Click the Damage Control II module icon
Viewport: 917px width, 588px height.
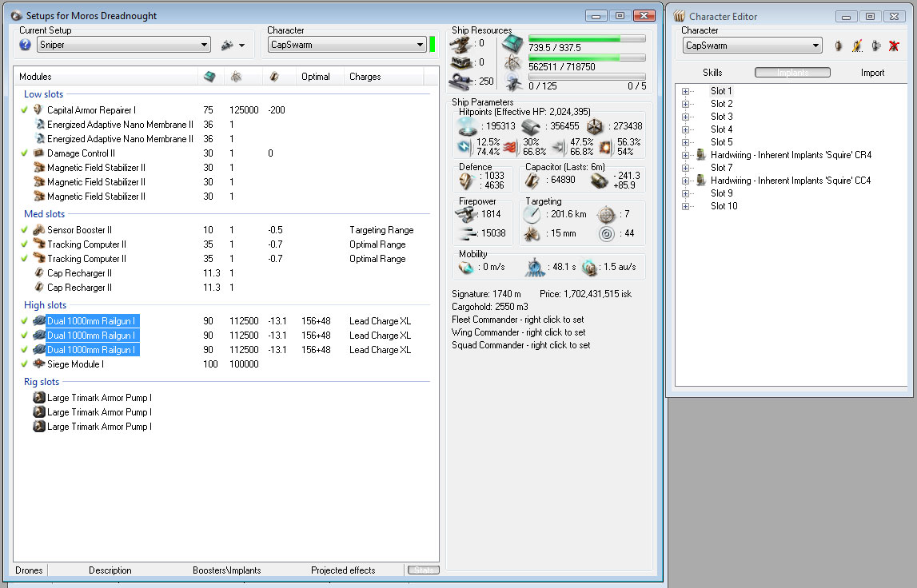[x=38, y=153]
